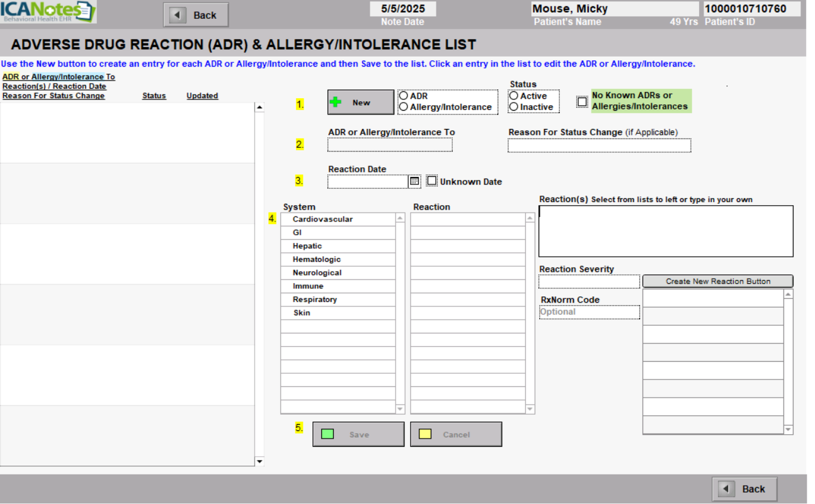Click the RxNorm Code input field
Viewport: 815px width, 504px height.
coord(589,312)
